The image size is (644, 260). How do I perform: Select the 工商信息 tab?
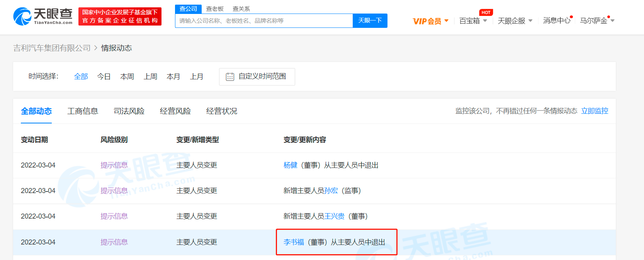[83, 111]
